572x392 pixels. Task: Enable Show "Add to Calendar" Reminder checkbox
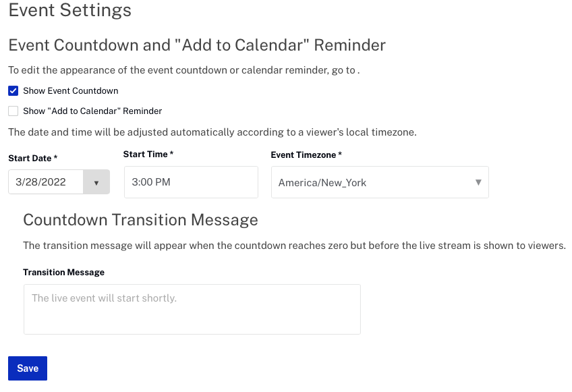[x=13, y=111]
